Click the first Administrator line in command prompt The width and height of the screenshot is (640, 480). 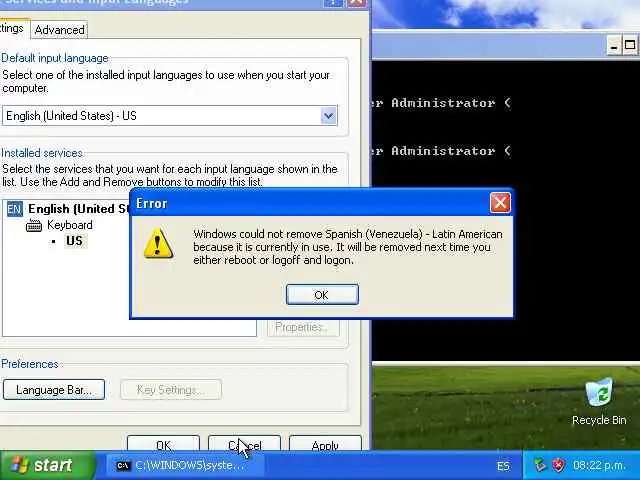(x=442, y=103)
